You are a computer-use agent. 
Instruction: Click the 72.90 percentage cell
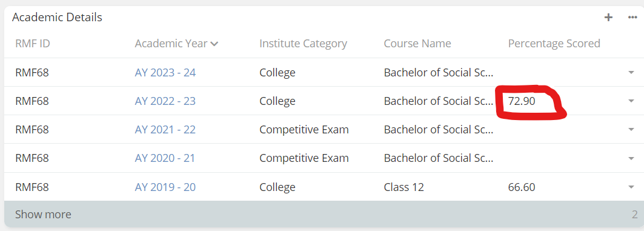pos(522,101)
